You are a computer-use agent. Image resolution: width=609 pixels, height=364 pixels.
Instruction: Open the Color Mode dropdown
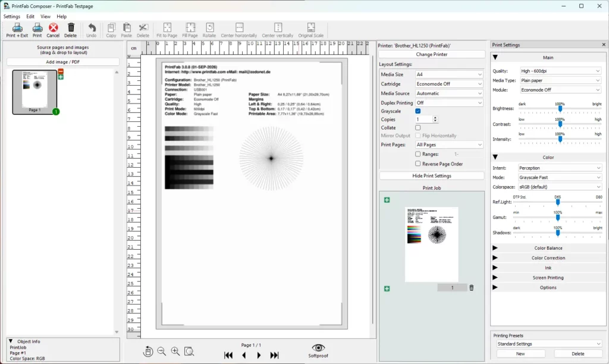(560, 177)
